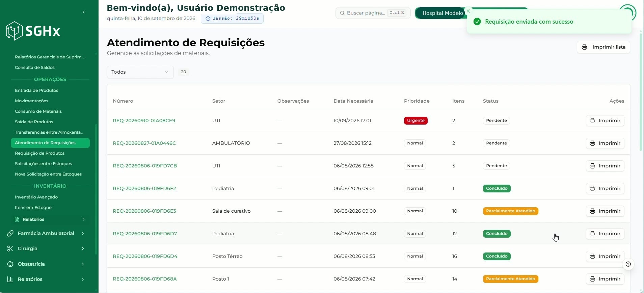Open requisition link REQ-20260806-019FD7CB
The width and height of the screenshot is (644, 293).
(x=145, y=166)
